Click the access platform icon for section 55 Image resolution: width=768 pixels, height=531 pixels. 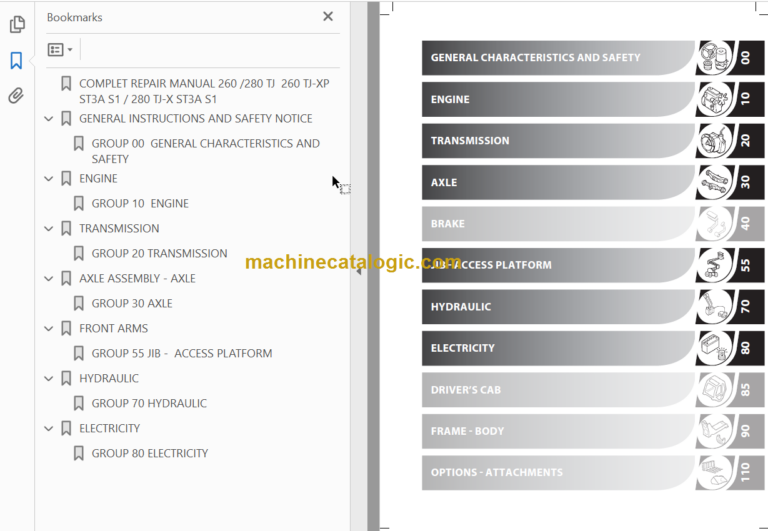tap(714, 265)
